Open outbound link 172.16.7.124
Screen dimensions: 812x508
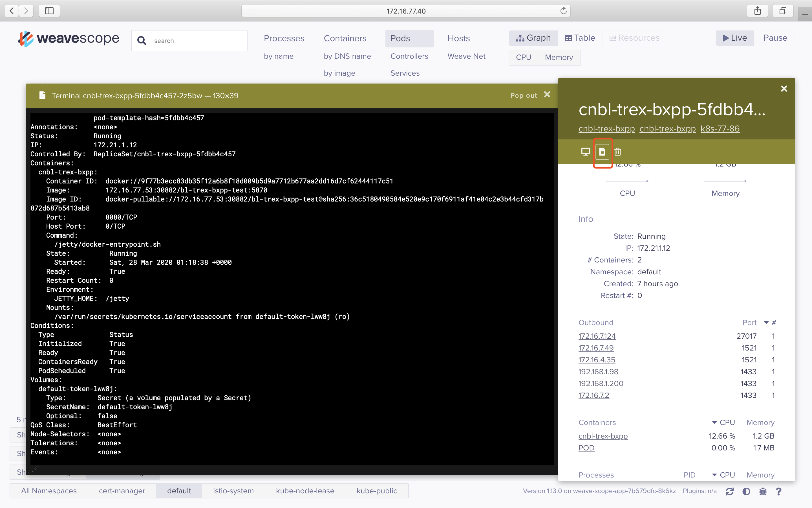[x=597, y=336]
